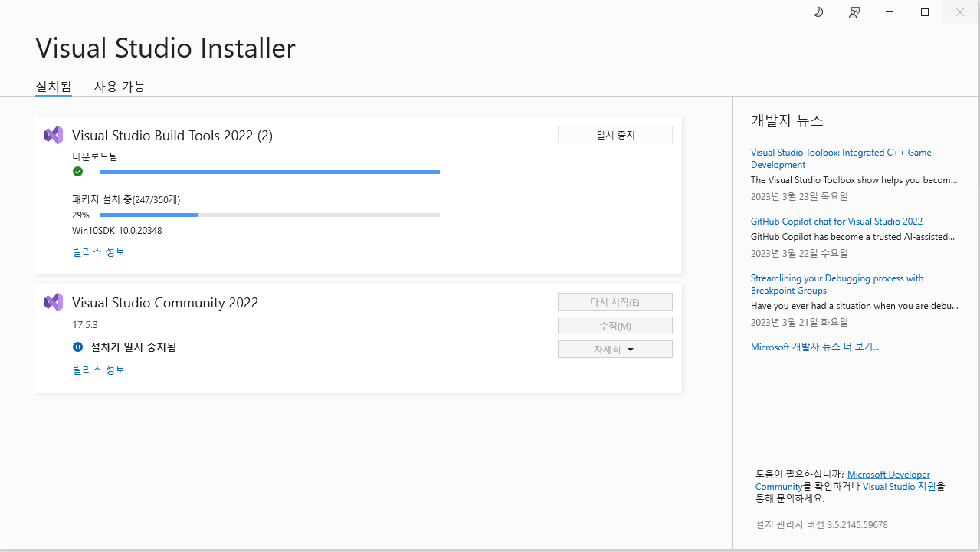
Task: Click the 다시 시작(E) button
Action: tap(615, 301)
